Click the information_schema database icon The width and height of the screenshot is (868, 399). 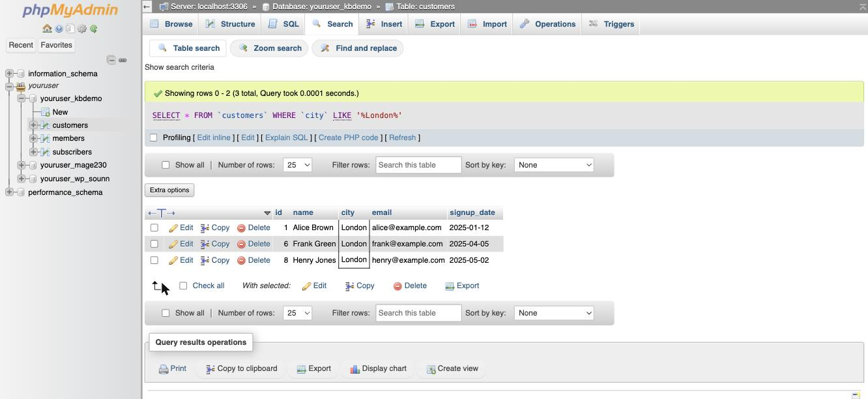[x=22, y=74]
